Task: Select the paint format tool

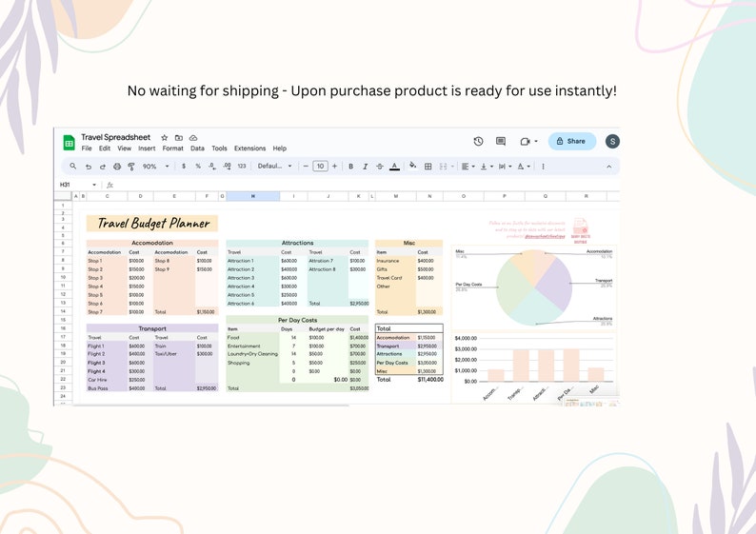Action: point(131,167)
